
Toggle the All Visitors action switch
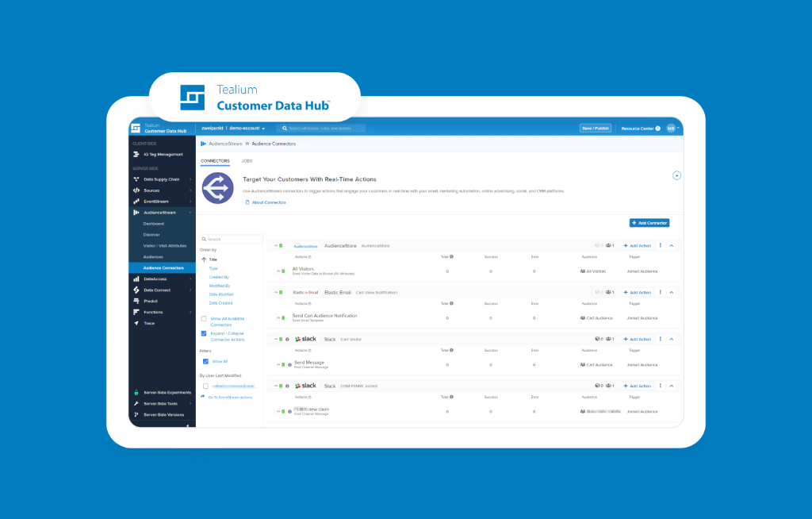[282, 271]
